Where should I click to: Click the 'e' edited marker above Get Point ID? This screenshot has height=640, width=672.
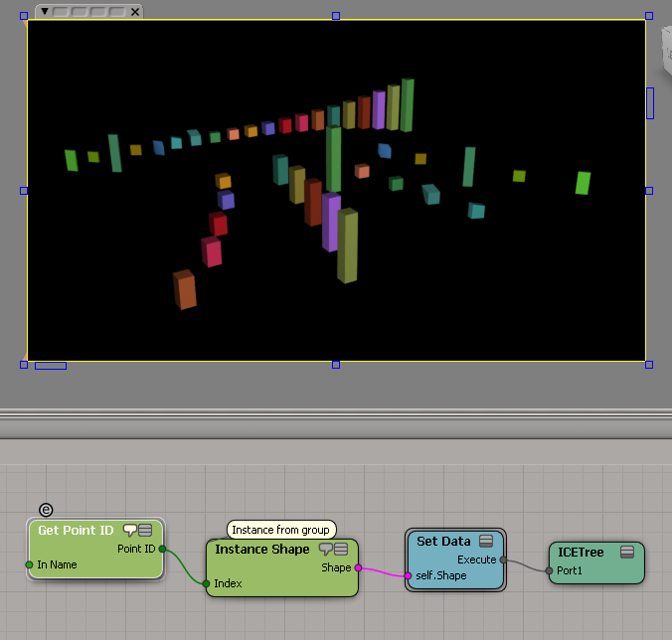[x=45, y=510]
